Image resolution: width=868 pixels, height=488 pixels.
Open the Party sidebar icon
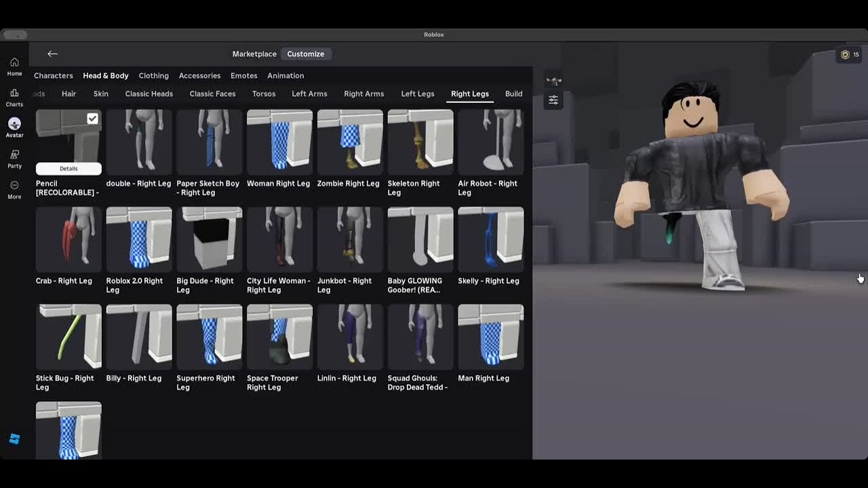point(14,159)
